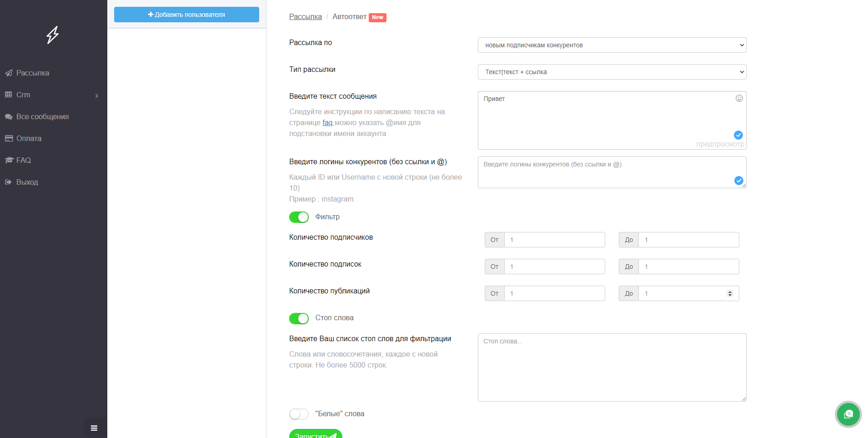Click the graduation cap FAQ icon
Viewport: 868px width, 438px height.
click(x=9, y=160)
